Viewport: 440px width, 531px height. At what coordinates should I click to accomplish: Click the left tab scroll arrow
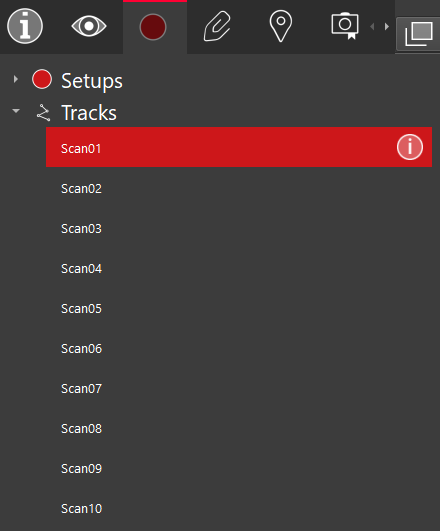pos(372,26)
